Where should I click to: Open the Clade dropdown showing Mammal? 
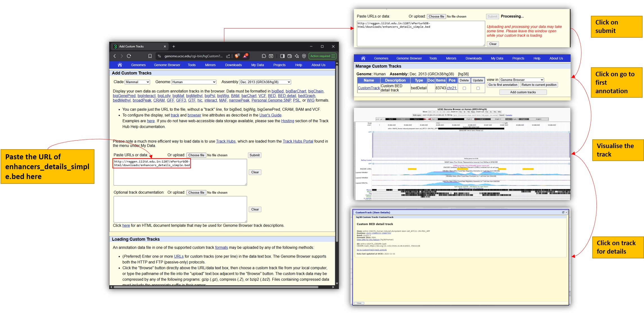[137, 82]
